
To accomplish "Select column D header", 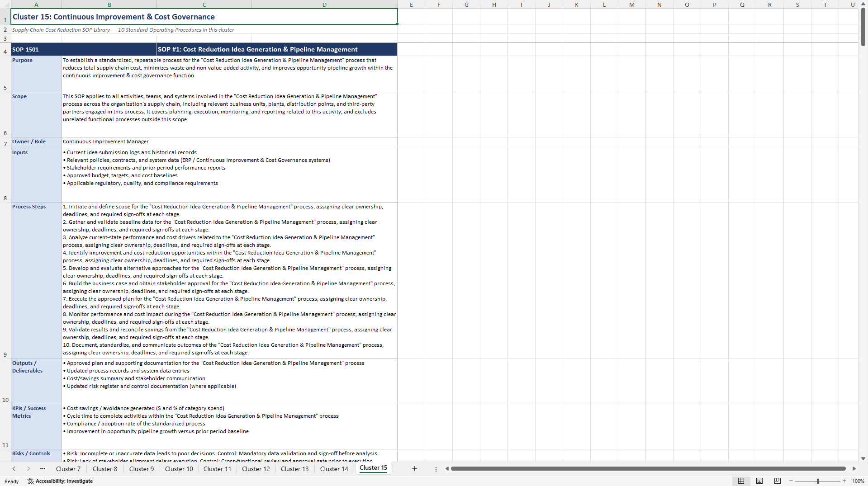I will click(x=325, y=5).
